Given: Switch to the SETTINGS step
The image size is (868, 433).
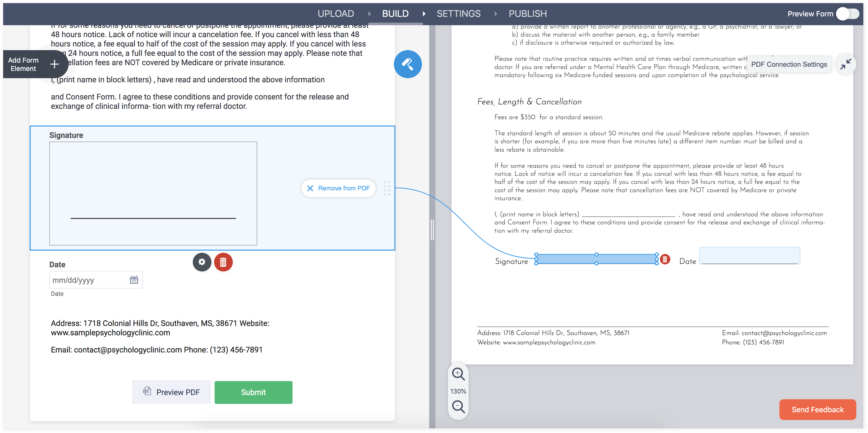Looking at the screenshot, I should [x=458, y=14].
